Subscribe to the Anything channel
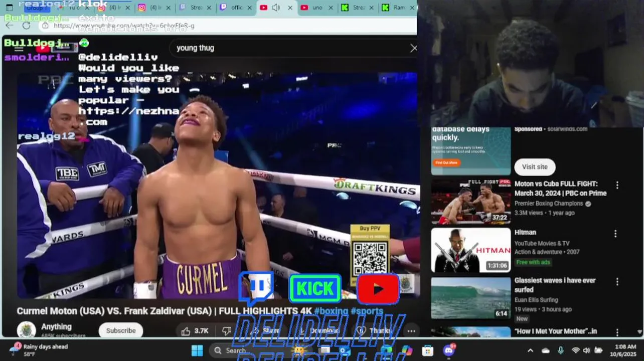 pos(121,330)
